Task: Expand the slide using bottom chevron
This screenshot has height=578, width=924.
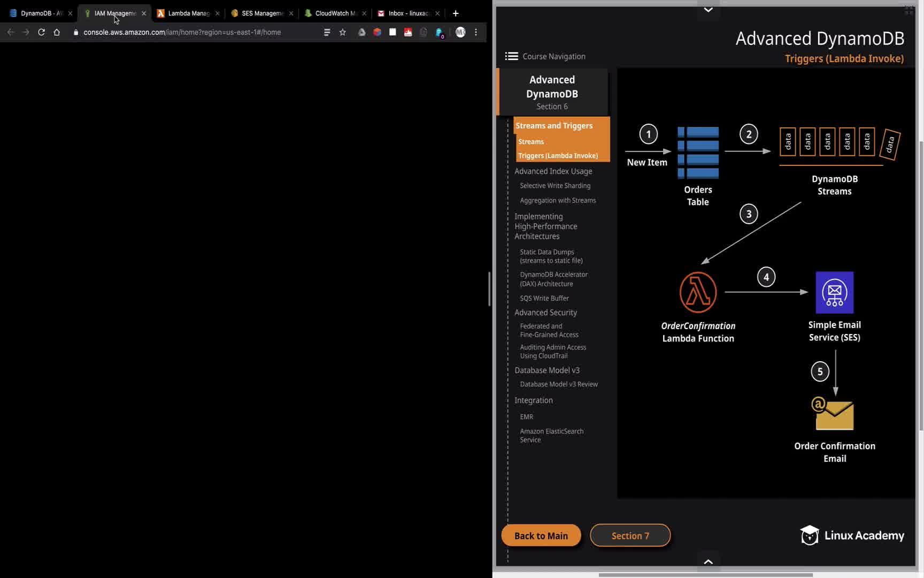Action: coord(708,561)
